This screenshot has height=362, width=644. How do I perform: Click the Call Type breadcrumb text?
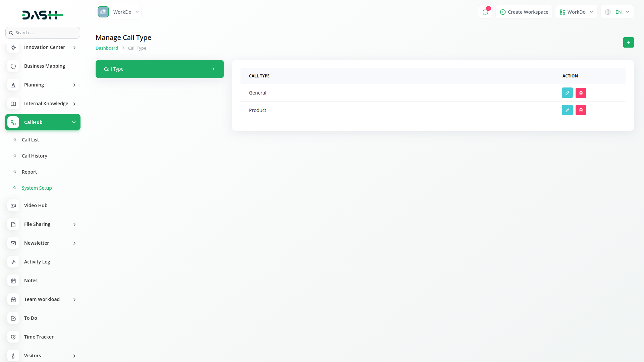pyautogui.click(x=137, y=48)
